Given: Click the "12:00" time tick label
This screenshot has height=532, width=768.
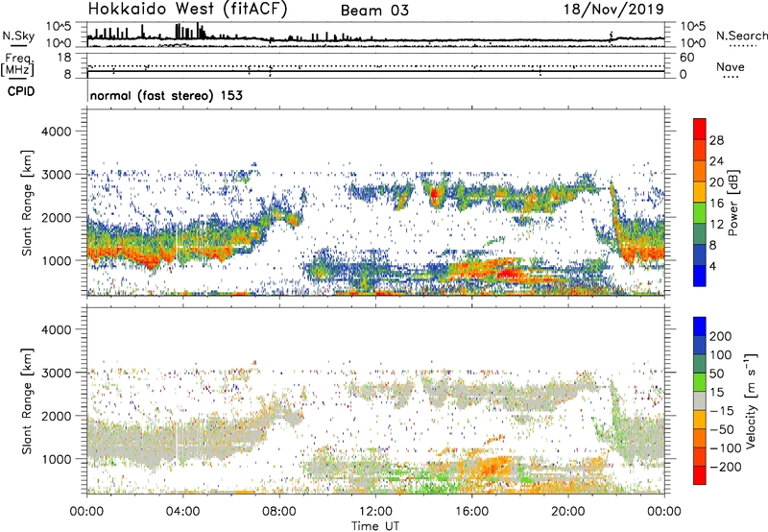Looking at the screenshot, I should [375, 512].
